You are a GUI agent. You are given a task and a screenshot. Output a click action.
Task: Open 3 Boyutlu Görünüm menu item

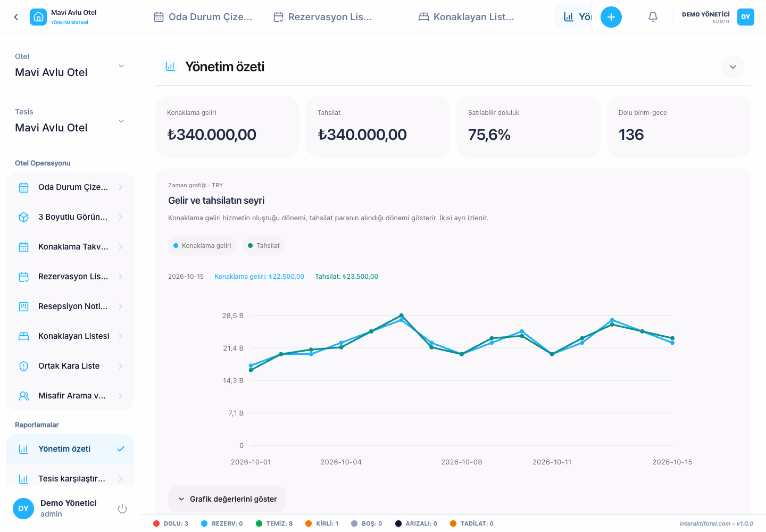70,217
